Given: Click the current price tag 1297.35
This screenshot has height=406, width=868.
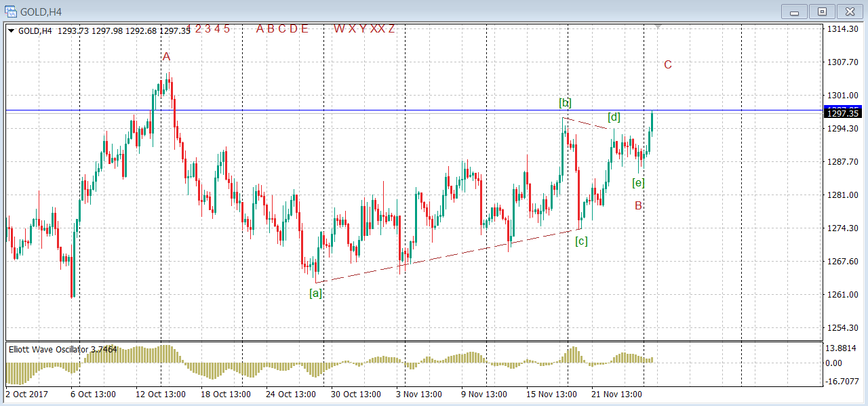Looking at the screenshot, I should (x=842, y=114).
